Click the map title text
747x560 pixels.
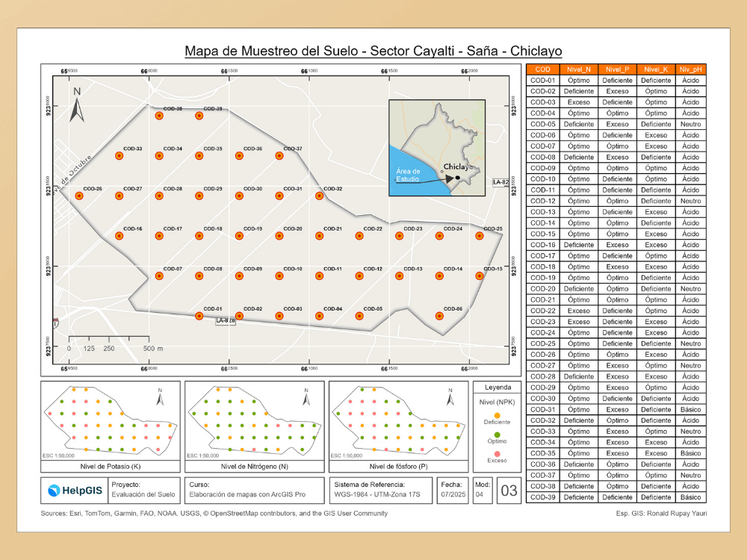pos(373,51)
